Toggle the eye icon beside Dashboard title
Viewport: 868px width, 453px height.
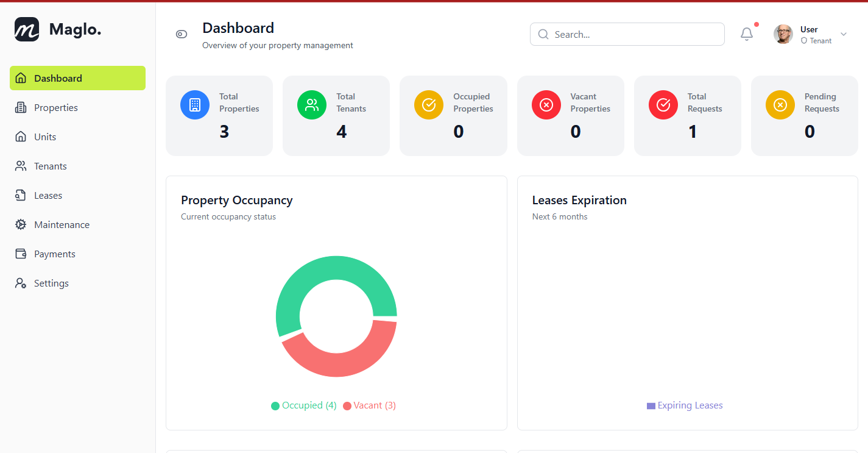point(182,34)
